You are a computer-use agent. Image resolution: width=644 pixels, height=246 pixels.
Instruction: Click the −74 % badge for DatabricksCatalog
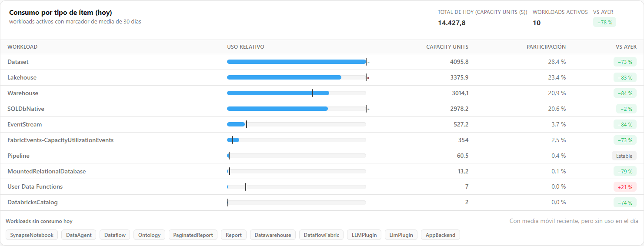[625, 202]
